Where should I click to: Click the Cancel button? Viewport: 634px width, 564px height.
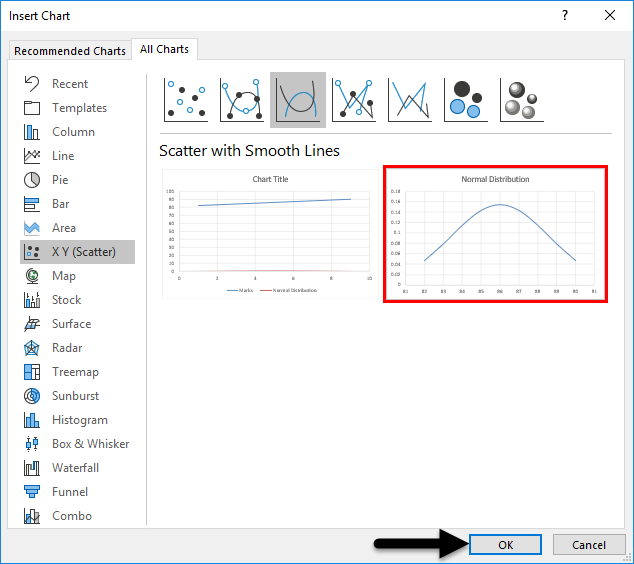click(589, 545)
